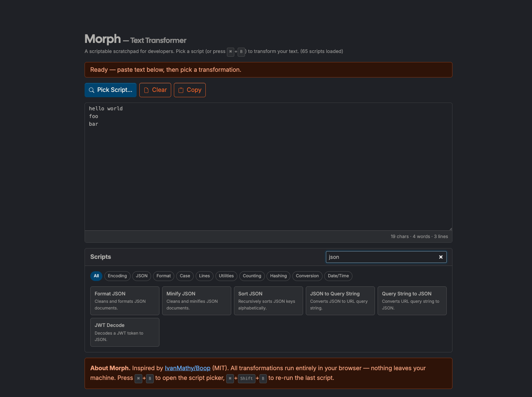532x397 pixels.
Task: Open the Pick Script picker
Action: pyautogui.click(x=110, y=90)
